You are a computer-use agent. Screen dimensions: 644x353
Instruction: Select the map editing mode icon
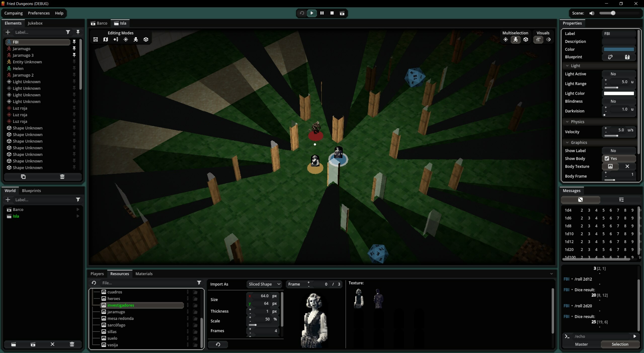point(106,40)
